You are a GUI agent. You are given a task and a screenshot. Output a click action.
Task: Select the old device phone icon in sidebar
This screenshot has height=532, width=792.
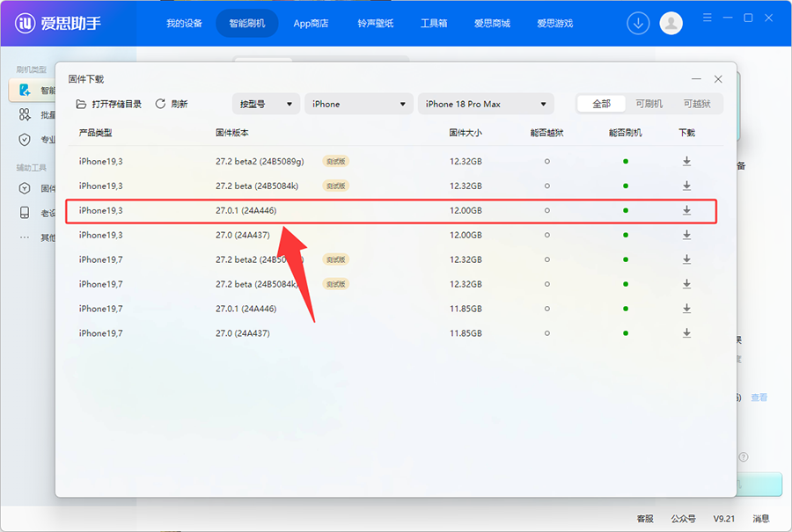[x=25, y=213]
